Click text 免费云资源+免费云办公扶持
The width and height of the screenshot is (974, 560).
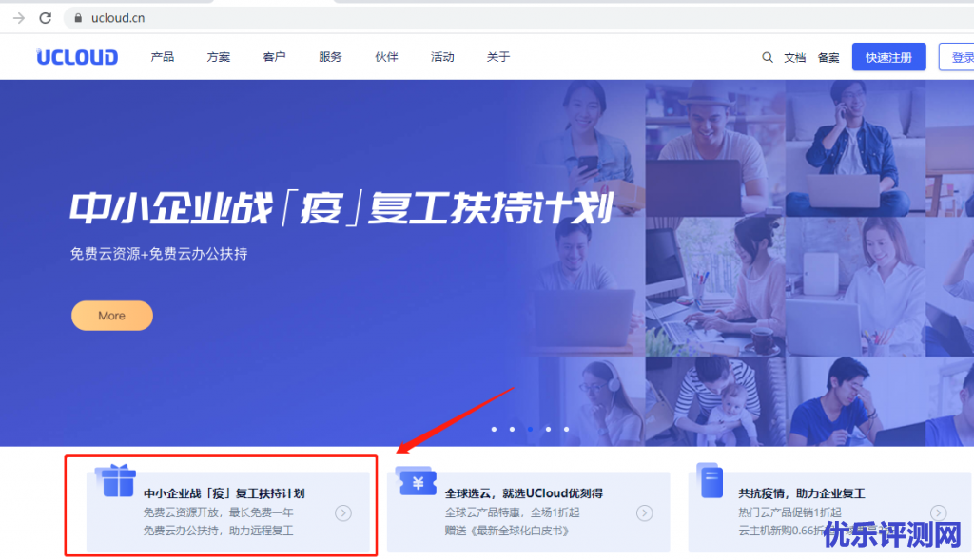tap(159, 253)
